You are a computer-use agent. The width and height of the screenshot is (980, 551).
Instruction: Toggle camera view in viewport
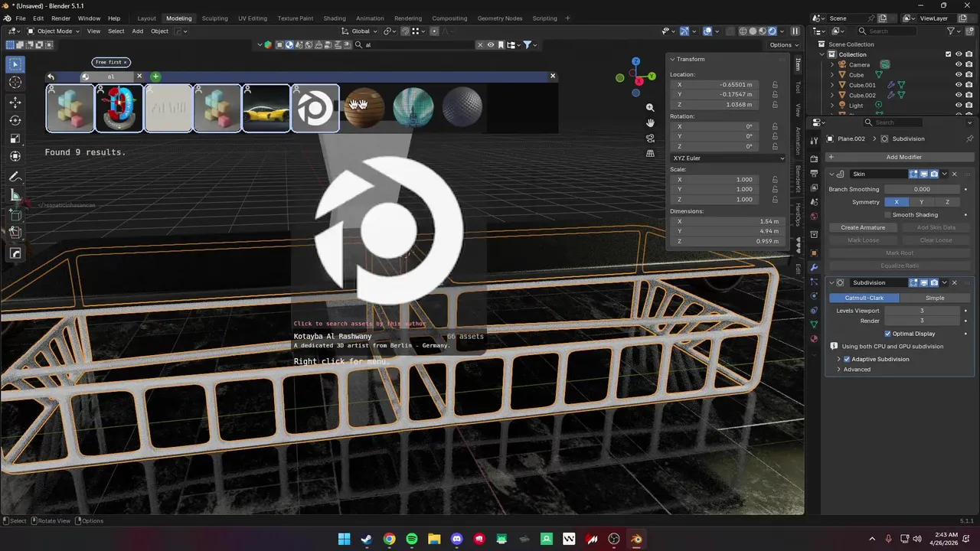click(650, 138)
